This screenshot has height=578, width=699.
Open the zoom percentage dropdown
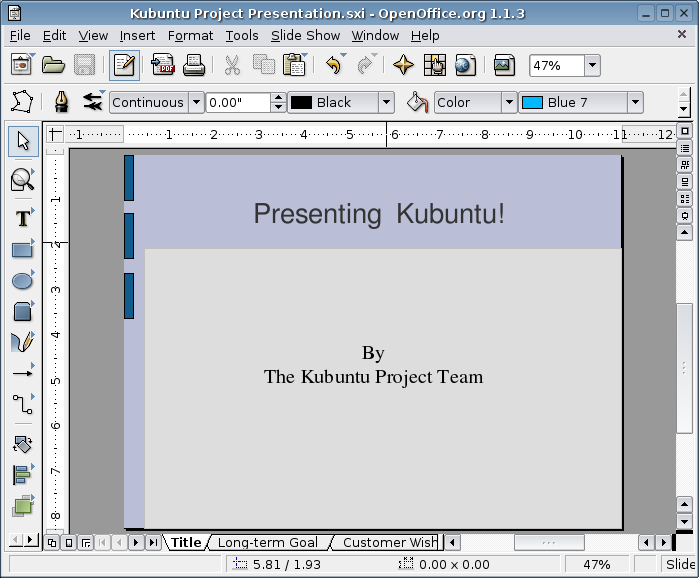[x=592, y=66]
